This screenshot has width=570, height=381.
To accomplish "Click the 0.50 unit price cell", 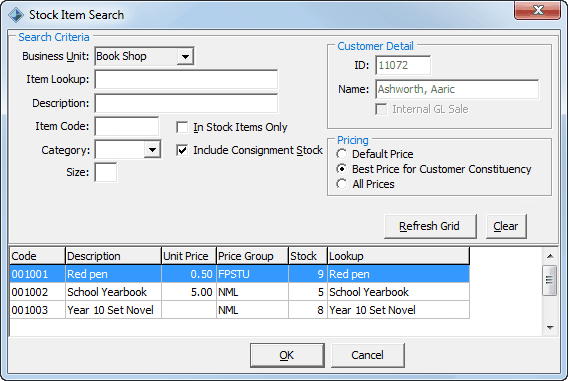I will coord(189,274).
